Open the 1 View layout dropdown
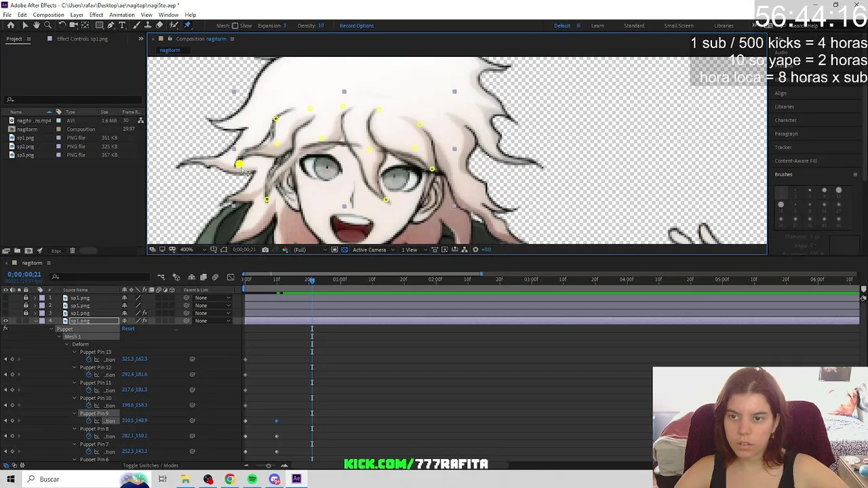The image size is (868, 488). click(x=413, y=249)
